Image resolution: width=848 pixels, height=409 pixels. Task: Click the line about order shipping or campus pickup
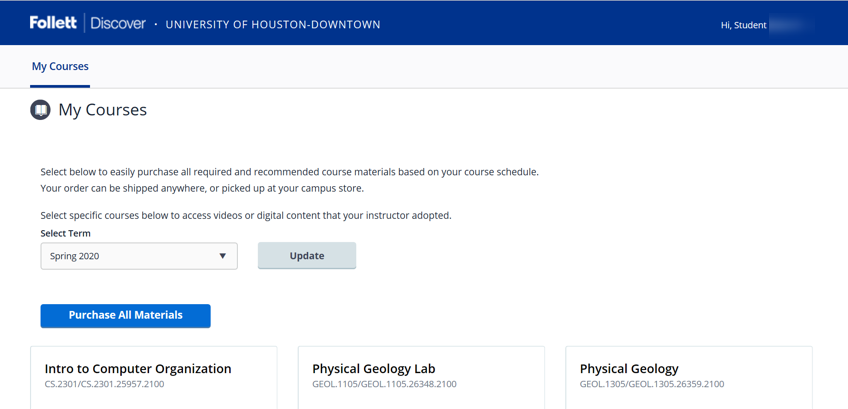[202, 189]
